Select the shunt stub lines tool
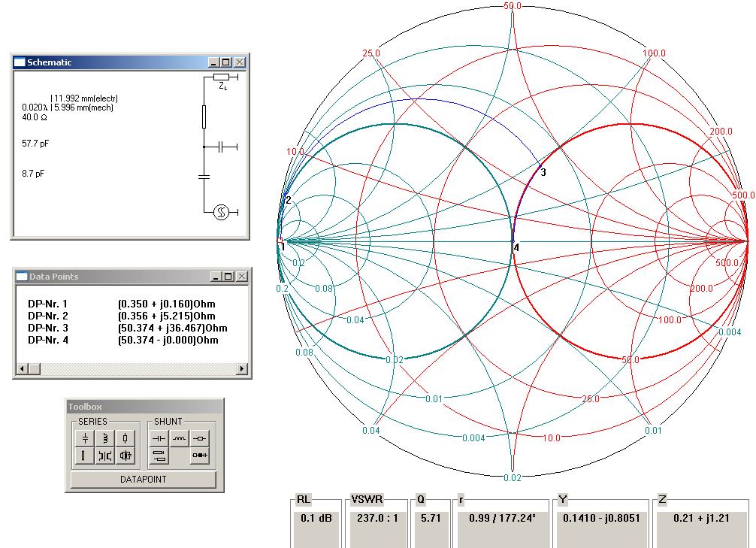 coord(159,456)
